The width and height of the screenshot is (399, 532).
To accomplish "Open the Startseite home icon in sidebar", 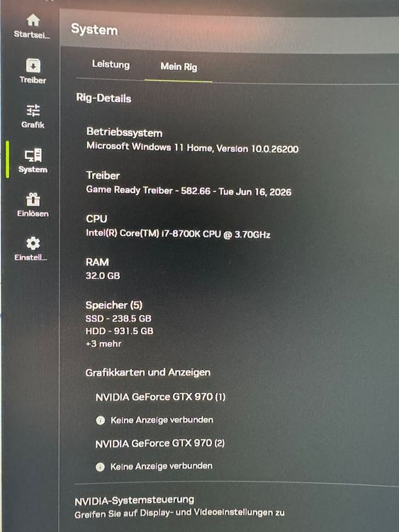I will coord(33,21).
